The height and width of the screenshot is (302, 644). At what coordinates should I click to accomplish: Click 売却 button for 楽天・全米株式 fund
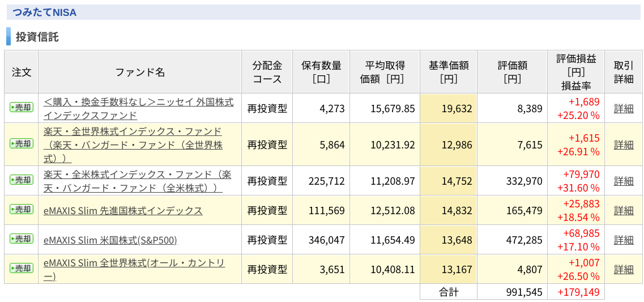[22, 180]
